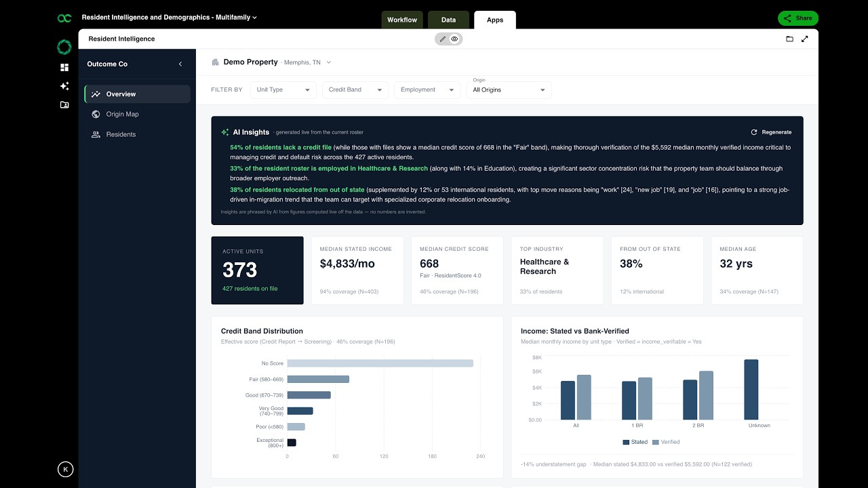Click the Verified legend swatch
This screenshot has height=488, width=868.
point(656,442)
